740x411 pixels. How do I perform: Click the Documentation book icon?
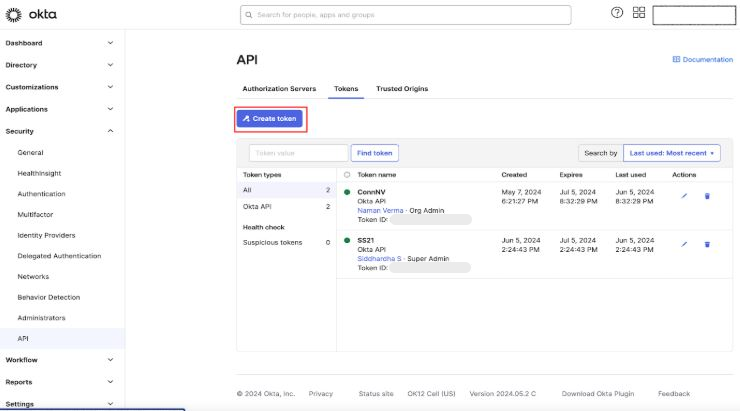click(x=676, y=59)
